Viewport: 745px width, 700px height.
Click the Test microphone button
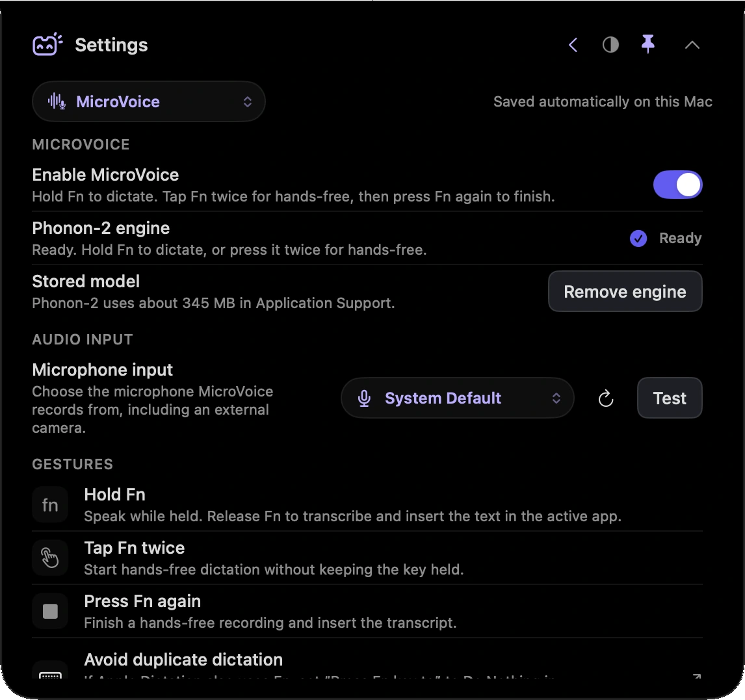pyautogui.click(x=670, y=398)
